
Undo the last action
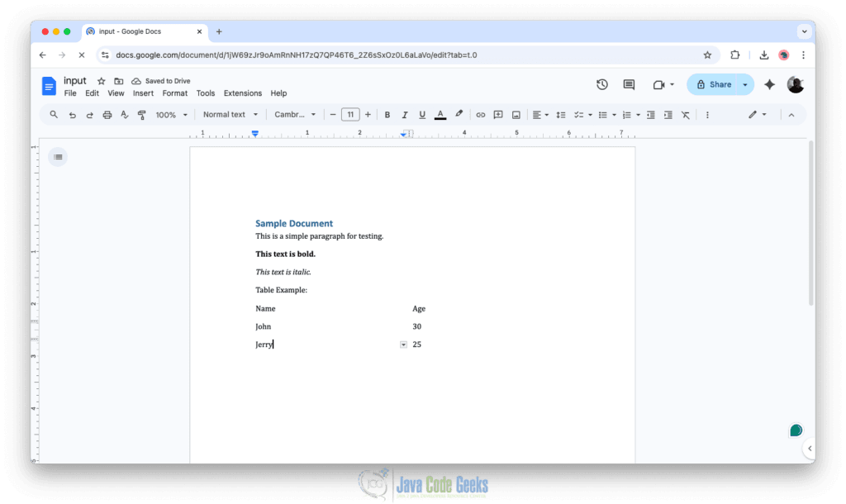(72, 115)
